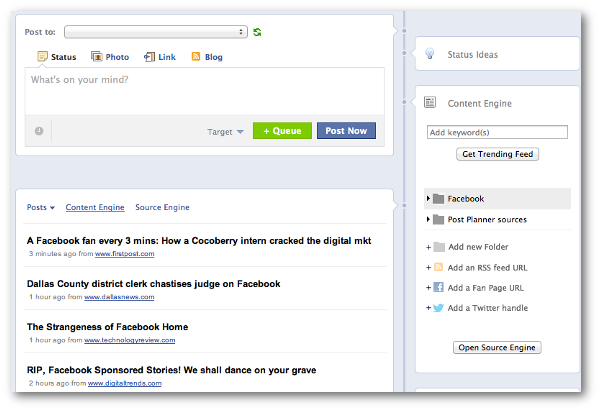Image resolution: width=600 pixels, height=411 pixels.
Task: Click the lightbulb icon beside Status Ideas
Action: tap(430, 54)
